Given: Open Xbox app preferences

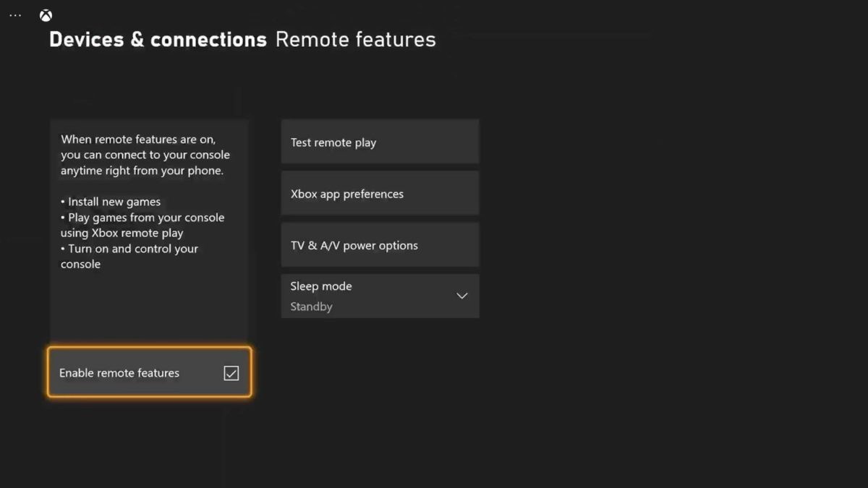Looking at the screenshot, I should coord(380,193).
